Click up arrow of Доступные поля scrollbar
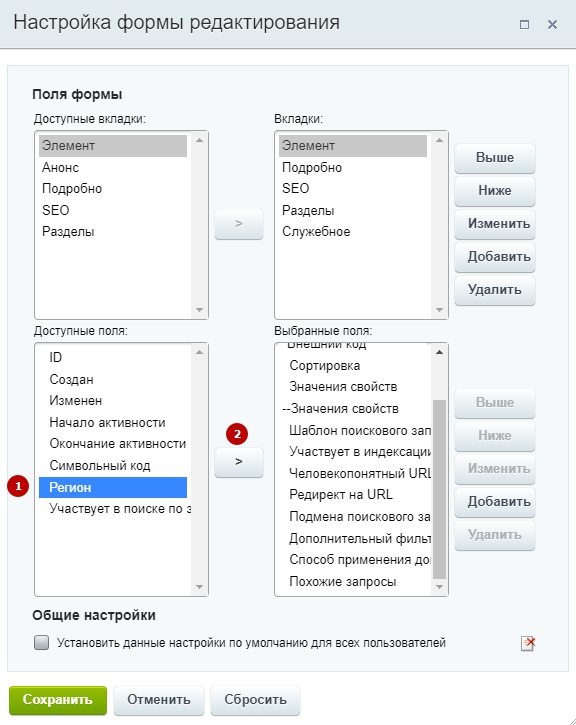The height and width of the screenshot is (725, 576). coord(199,352)
